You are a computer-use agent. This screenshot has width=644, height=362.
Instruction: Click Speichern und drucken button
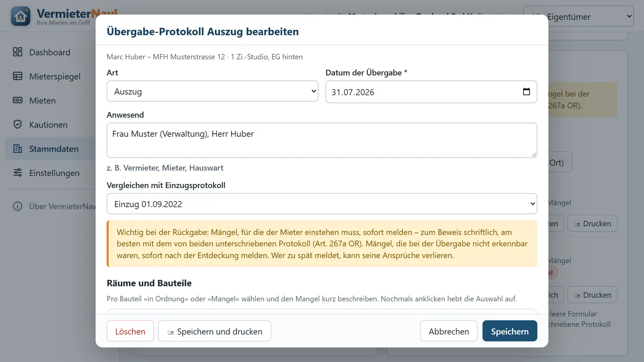point(215,331)
